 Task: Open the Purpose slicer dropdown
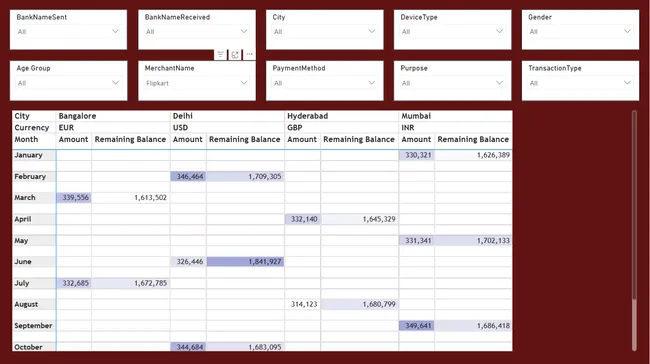point(452,83)
